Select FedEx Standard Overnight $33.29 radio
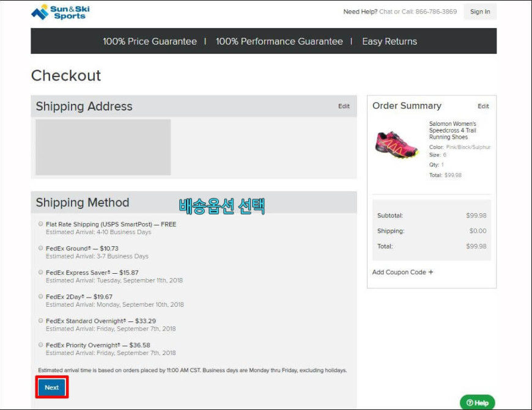Screen dimensions: 532x410 [41, 320]
